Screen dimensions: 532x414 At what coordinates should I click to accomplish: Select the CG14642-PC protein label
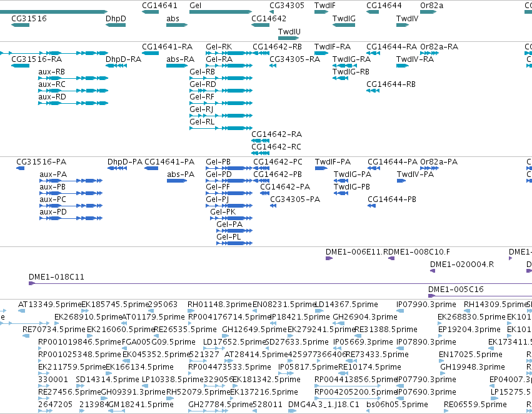[x=278, y=162]
